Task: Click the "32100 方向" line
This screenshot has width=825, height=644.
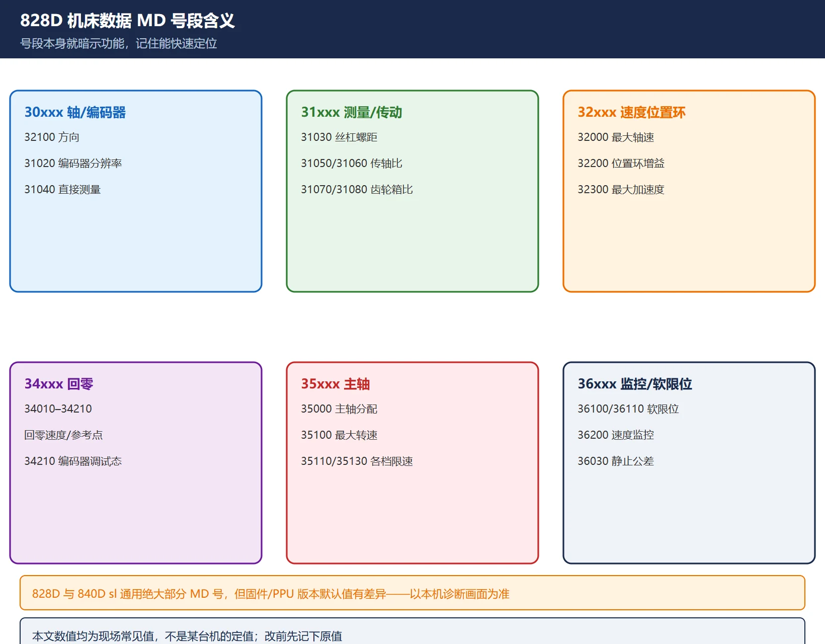Action: pyautogui.click(x=52, y=137)
